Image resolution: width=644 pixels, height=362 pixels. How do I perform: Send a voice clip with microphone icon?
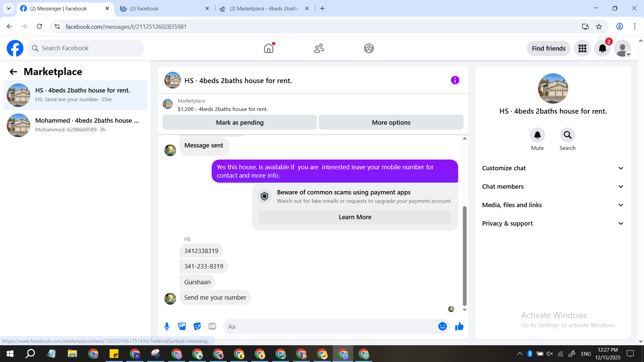point(167,326)
